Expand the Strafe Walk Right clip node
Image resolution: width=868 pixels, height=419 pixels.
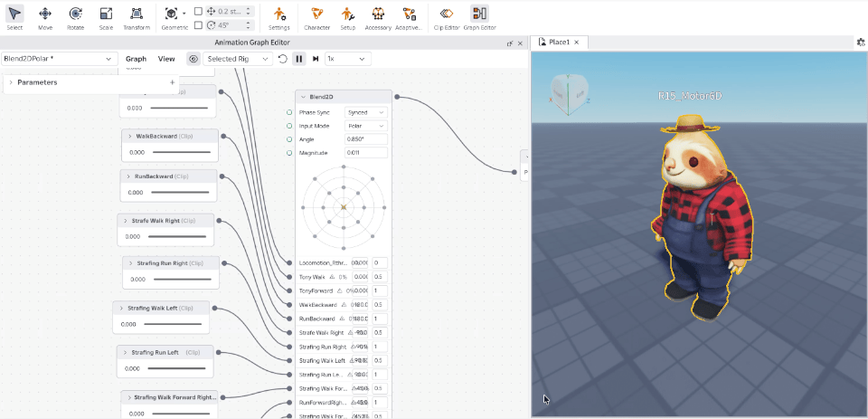[x=126, y=221]
